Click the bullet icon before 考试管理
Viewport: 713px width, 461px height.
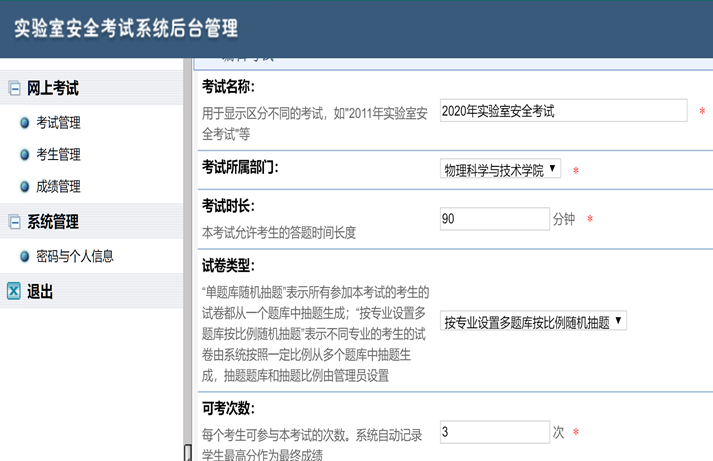pyautogui.click(x=25, y=123)
